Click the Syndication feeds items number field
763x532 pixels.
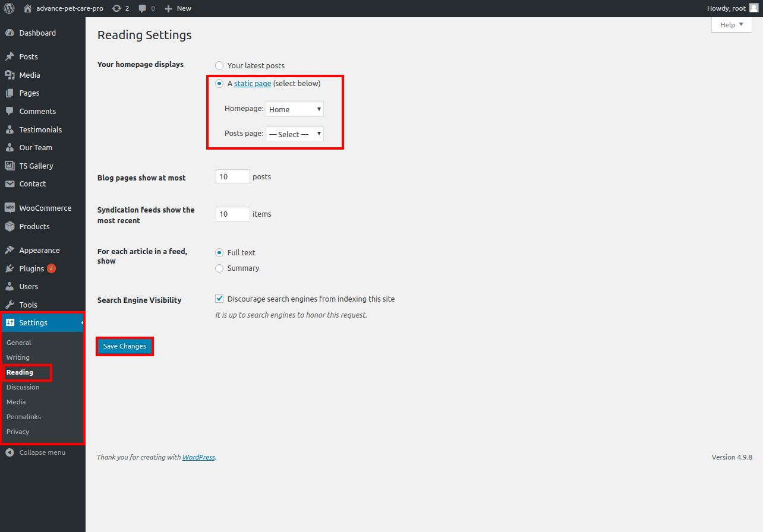(x=232, y=214)
